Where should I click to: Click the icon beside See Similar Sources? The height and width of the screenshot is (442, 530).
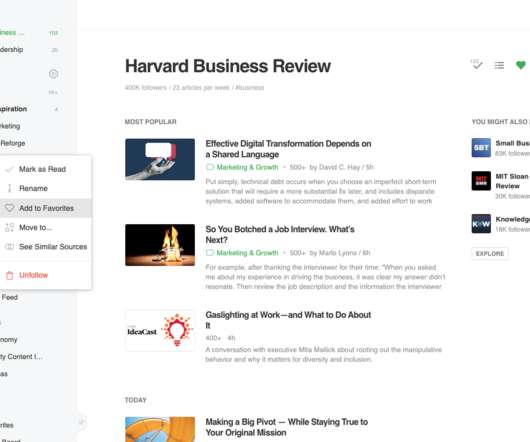click(9, 247)
